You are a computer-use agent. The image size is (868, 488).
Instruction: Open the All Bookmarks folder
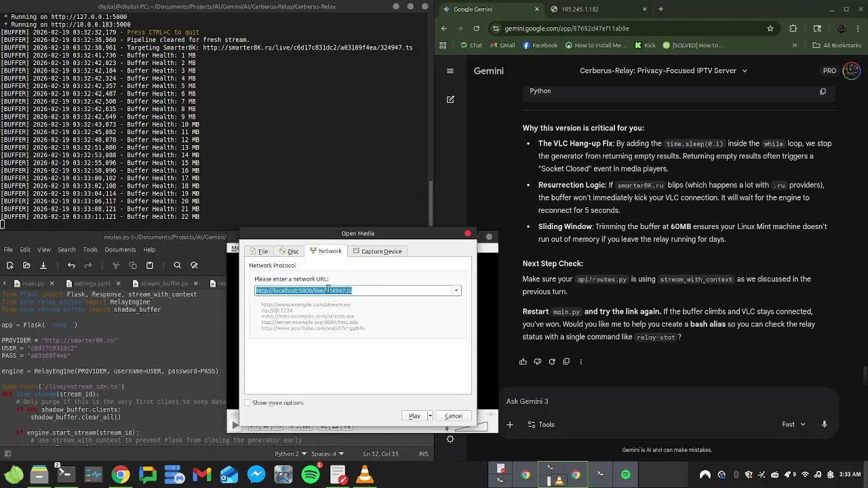point(837,45)
